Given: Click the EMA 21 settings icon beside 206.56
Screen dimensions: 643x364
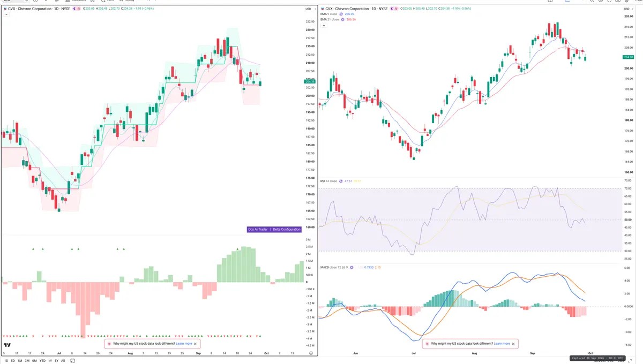Looking at the screenshot, I should (342, 19).
